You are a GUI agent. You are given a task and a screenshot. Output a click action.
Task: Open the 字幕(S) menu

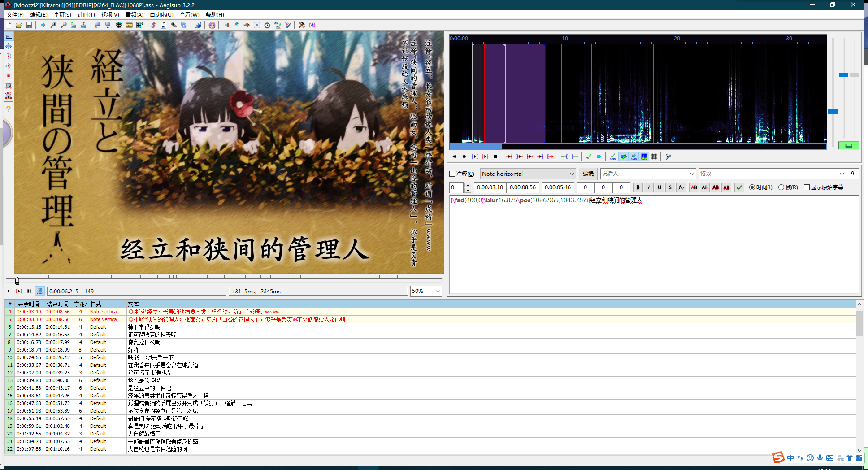(62, 15)
